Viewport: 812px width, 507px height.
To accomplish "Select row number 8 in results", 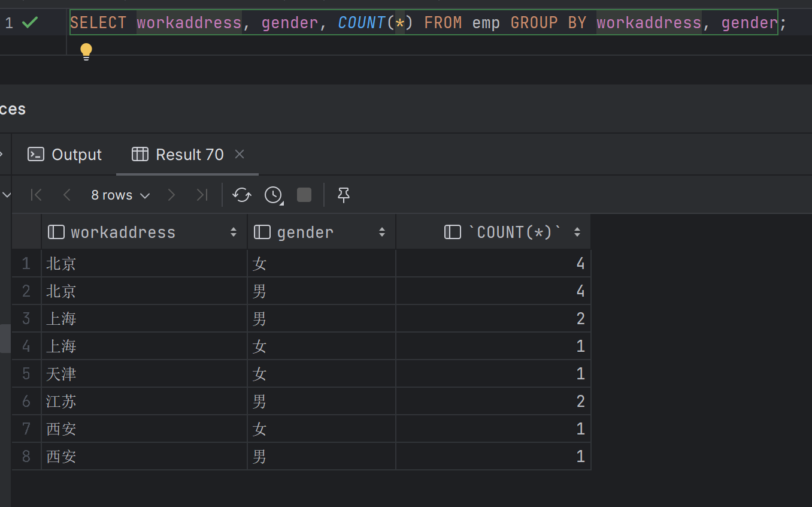I will pyautogui.click(x=26, y=457).
